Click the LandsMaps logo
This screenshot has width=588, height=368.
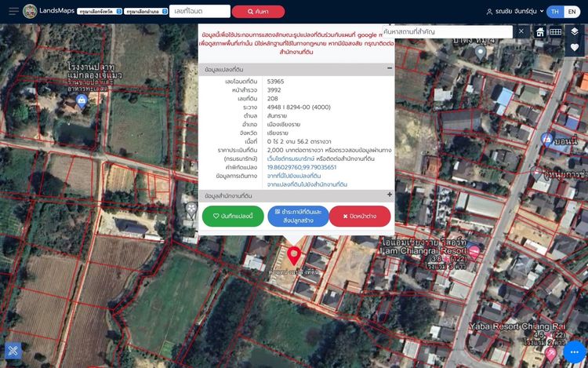(x=30, y=11)
